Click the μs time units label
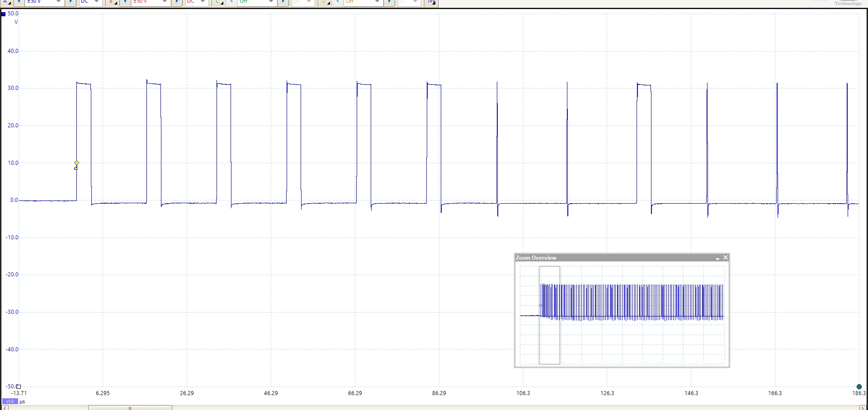Image resolution: width=868 pixels, height=410 pixels. (x=22, y=401)
